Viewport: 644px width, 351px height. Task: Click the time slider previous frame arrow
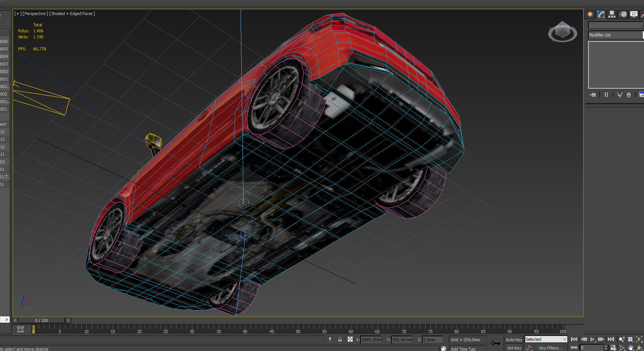tap(15, 321)
